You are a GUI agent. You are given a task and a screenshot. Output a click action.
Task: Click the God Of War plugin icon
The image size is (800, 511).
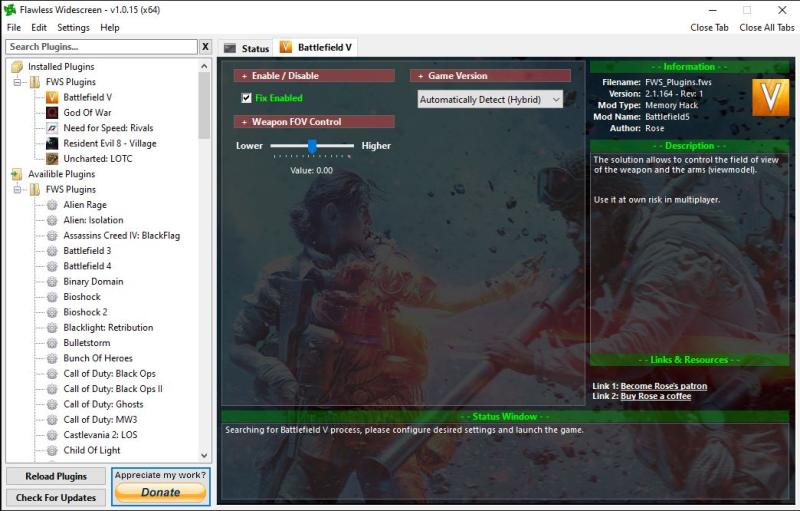click(x=52, y=113)
